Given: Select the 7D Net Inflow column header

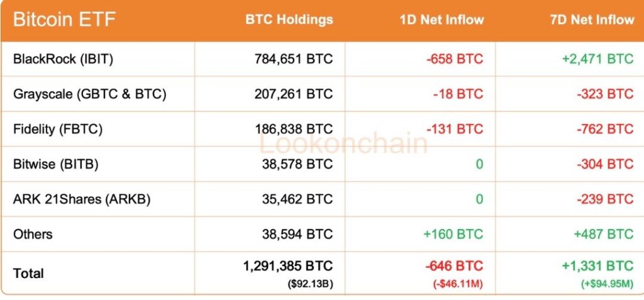Looking at the screenshot, I should pyautogui.click(x=591, y=19).
